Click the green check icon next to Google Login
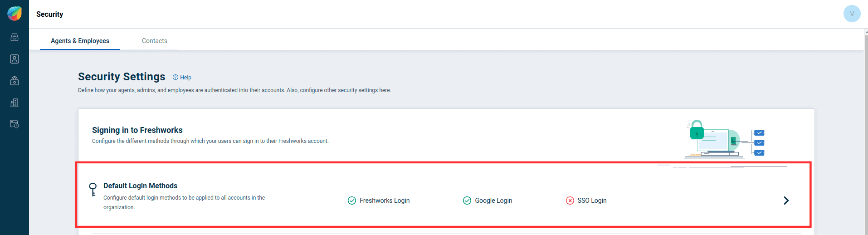The height and width of the screenshot is (235, 868). point(467,201)
